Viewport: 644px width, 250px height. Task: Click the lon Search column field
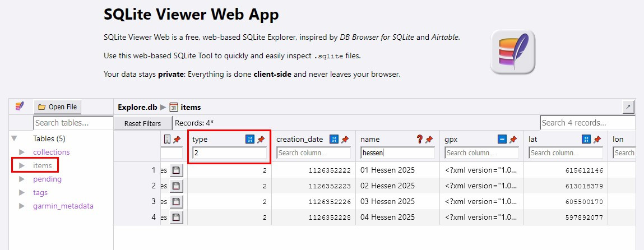tap(625, 152)
